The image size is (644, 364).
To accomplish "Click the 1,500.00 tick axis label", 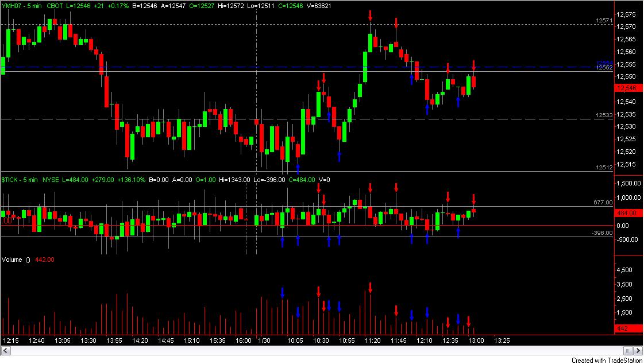I will [x=628, y=184].
